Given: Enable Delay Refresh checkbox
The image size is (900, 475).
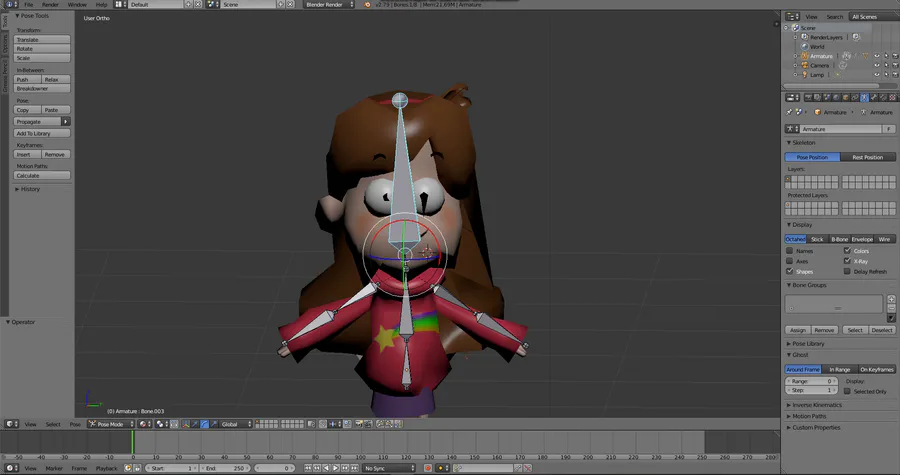Looking at the screenshot, I should [x=847, y=271].
